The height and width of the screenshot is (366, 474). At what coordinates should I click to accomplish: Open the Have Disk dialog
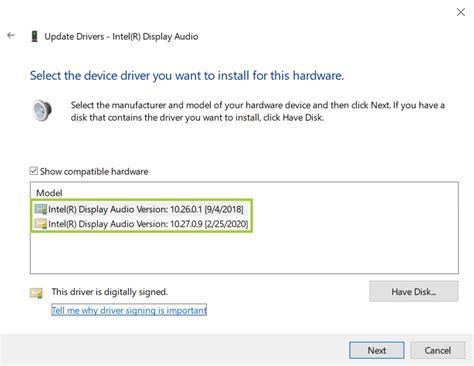click(x=414, y=292)
